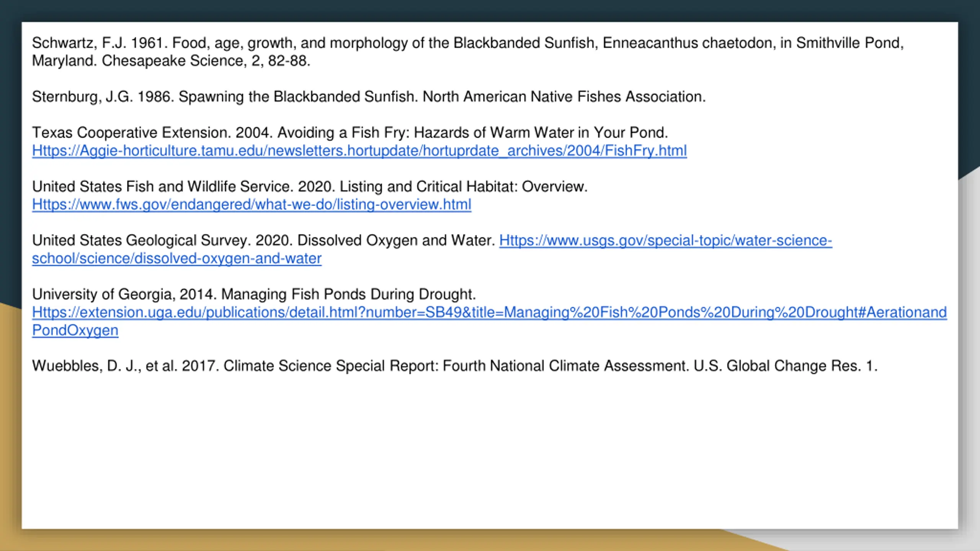Image resolution: width=980 pixels, height=551 pixels.
Task: Click the PondOxygen link text
Action: click(75, 331)
